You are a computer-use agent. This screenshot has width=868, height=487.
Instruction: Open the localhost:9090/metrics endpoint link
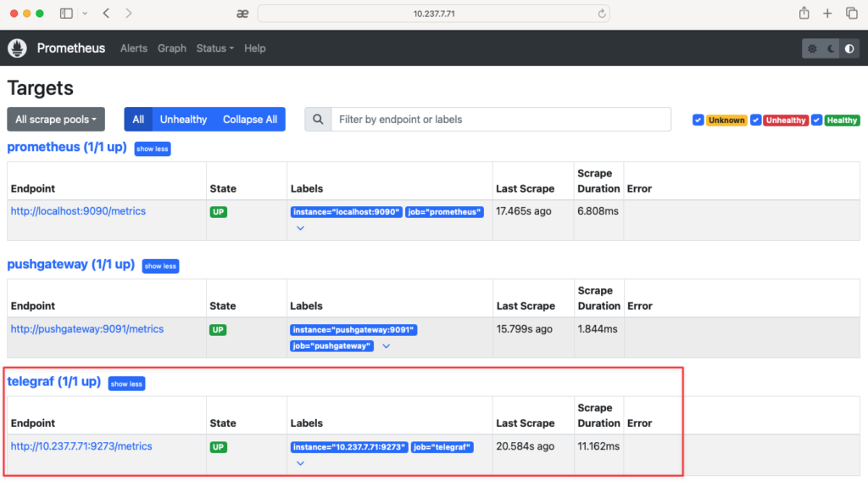(x=78, y=211)
